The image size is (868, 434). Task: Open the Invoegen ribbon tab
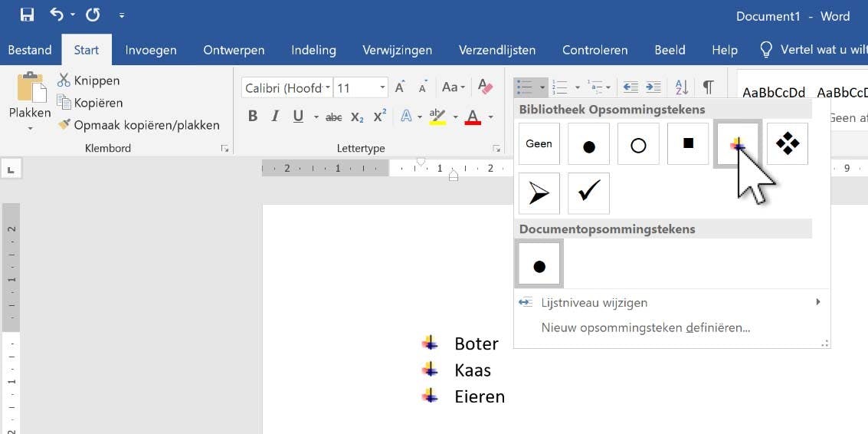point(151,50)
